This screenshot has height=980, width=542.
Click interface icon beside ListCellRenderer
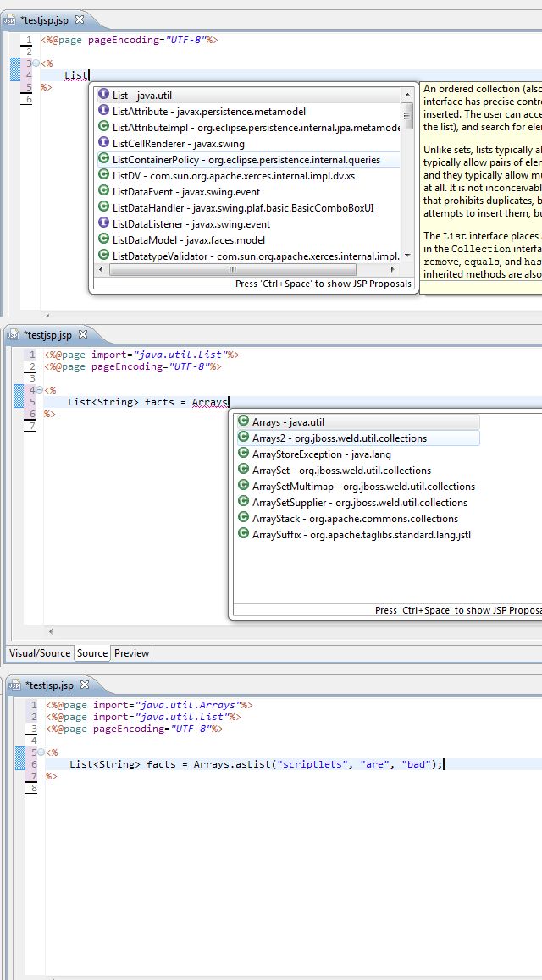click(x=104, y=143)
